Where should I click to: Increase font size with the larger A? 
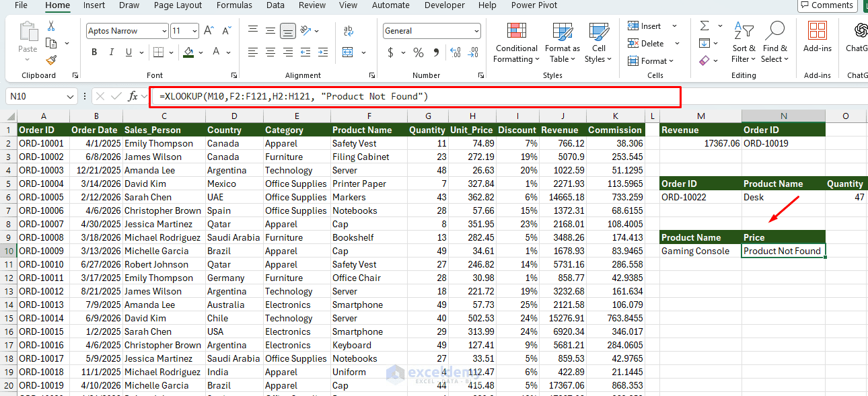(209, 31)
